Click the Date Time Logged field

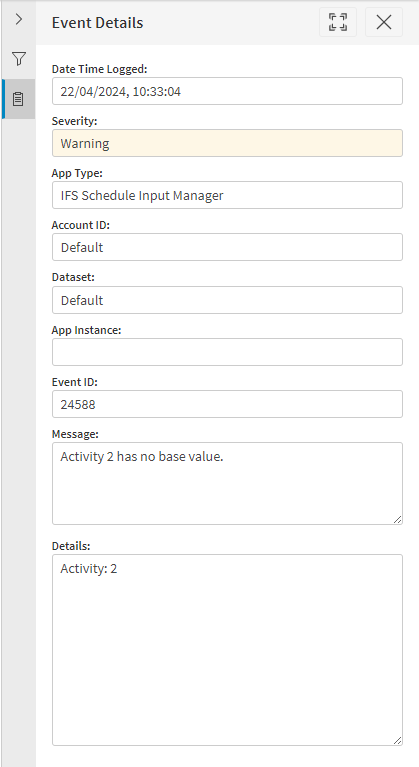tap(227, 91)
